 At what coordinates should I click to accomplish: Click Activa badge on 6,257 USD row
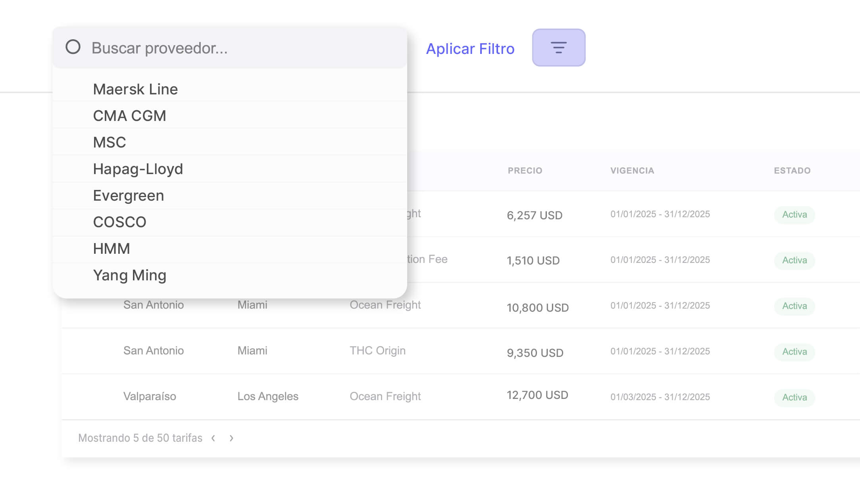[x=794, y=215]
